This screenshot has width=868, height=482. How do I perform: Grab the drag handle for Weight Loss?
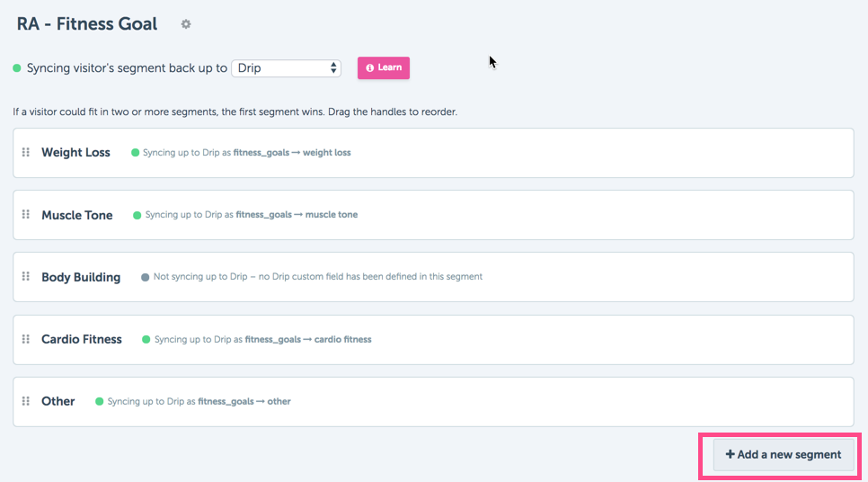pos(25,152)
